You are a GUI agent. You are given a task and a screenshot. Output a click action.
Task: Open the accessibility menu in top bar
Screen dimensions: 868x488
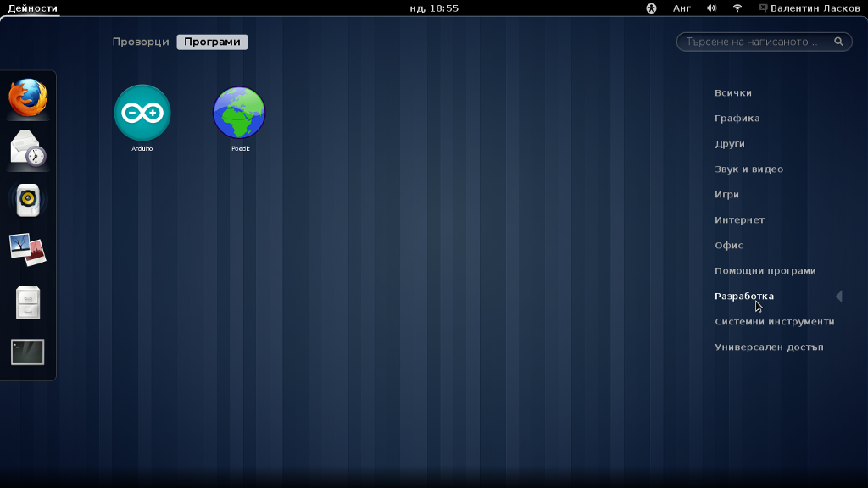click(651, 8)
